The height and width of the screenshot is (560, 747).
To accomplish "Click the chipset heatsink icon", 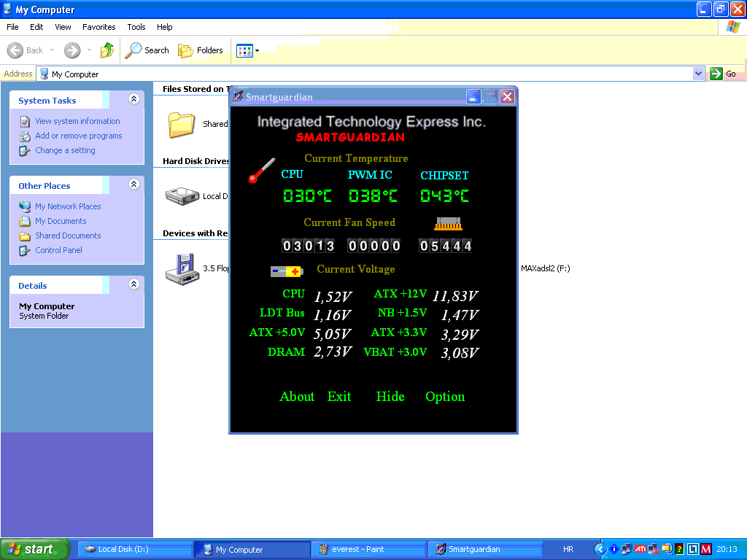I will [x=449, y=224].
